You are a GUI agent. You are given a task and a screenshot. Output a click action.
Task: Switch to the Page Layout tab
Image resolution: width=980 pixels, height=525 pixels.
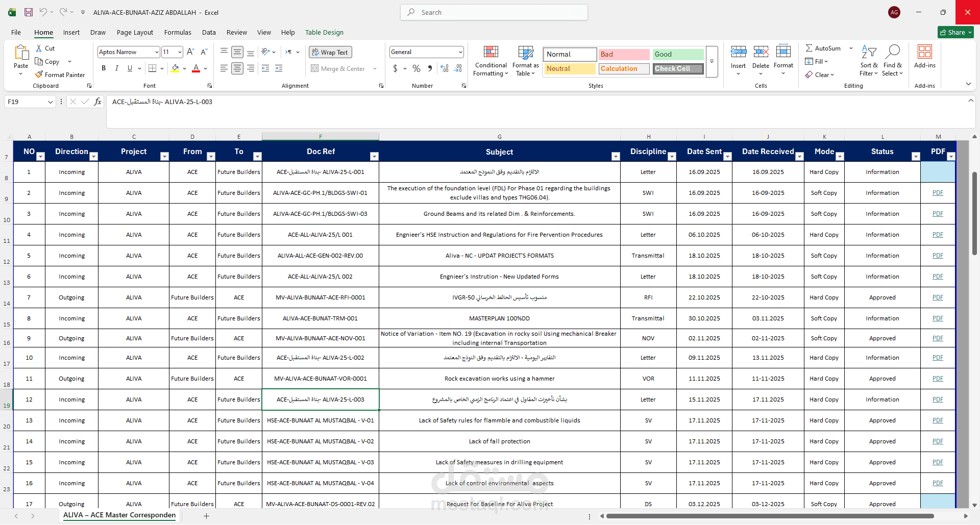(135, 32)
